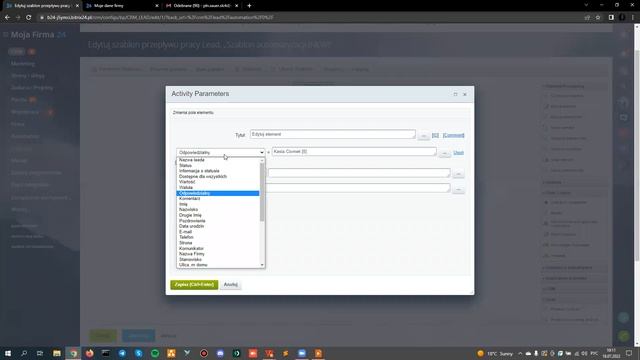Choose Stanowisko from the field list
The image size is (640, 360).
coord(218,260)
